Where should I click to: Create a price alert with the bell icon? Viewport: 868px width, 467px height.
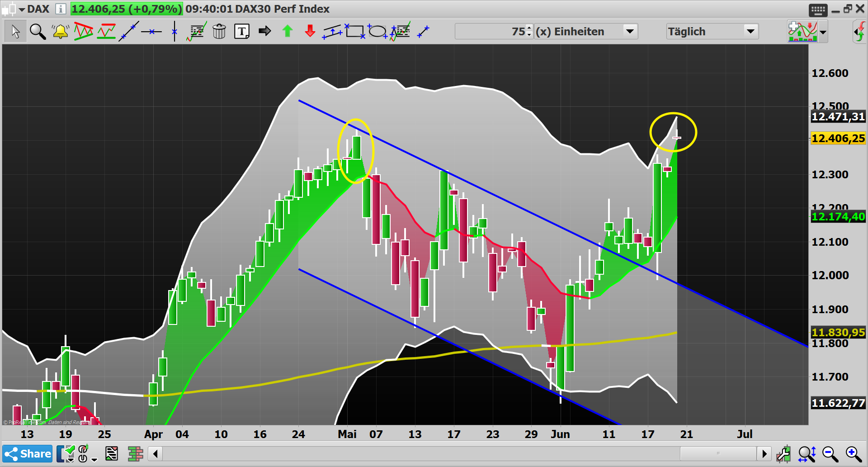60,31
